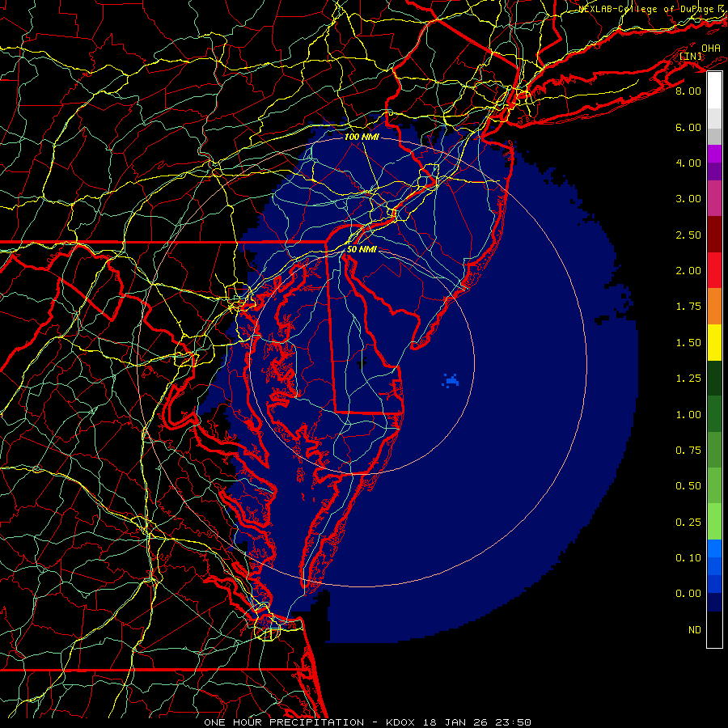Pick the orange swatch beside 1.75
This screenshot has width=728, height=728.
714,306
